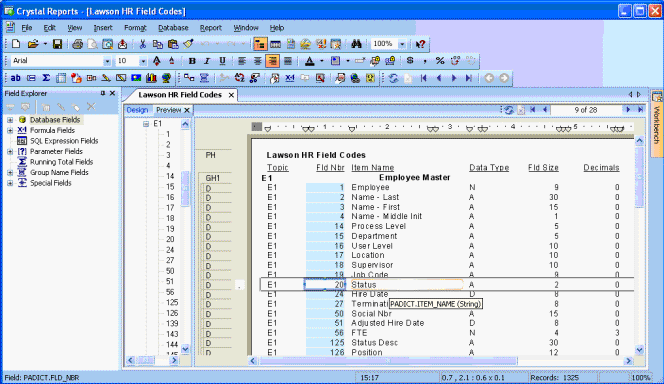Image resolution: width=664 pixels, height=384 pixels.
Task: Toggle Italic formatting
Action: pyautogui.click(x=207, y=61)
